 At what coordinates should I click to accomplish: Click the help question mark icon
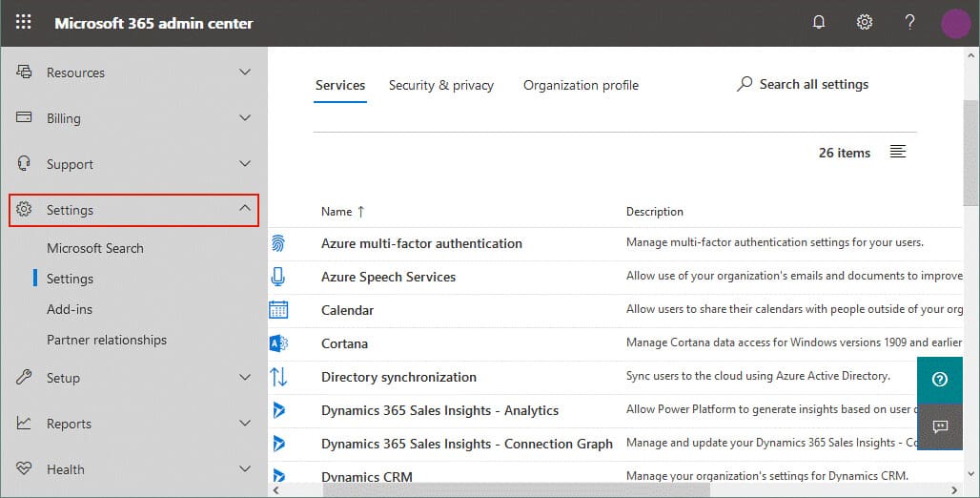[909, 23]
